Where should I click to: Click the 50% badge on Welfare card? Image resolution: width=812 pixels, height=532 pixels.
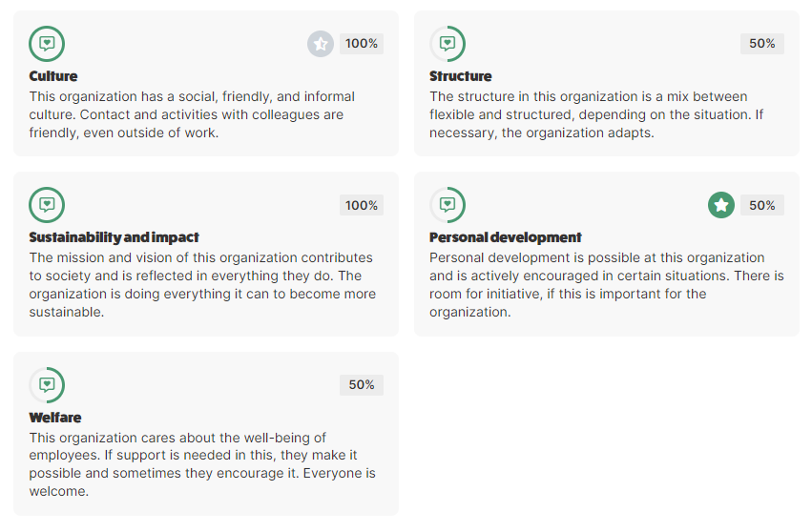pos(362,385)
